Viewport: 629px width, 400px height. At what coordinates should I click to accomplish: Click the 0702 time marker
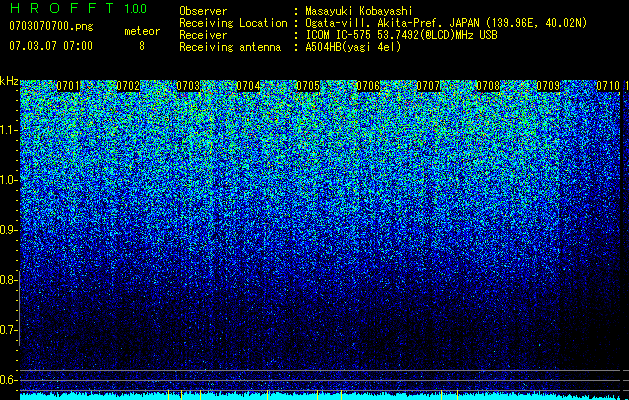128,86
